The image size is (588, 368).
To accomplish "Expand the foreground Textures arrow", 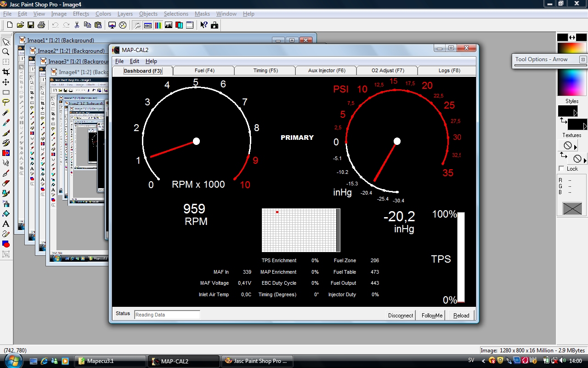I will pyautogui.click(x=575, y=148).
